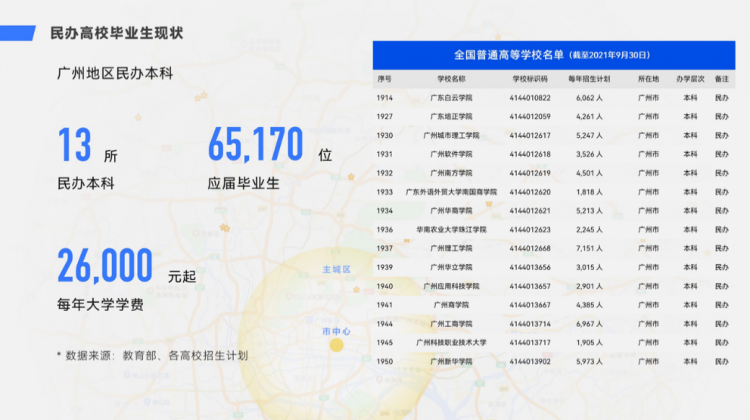Select the subtitle '广州地区民办本科'
Screen dimensions: 750x420
[115, 74]
